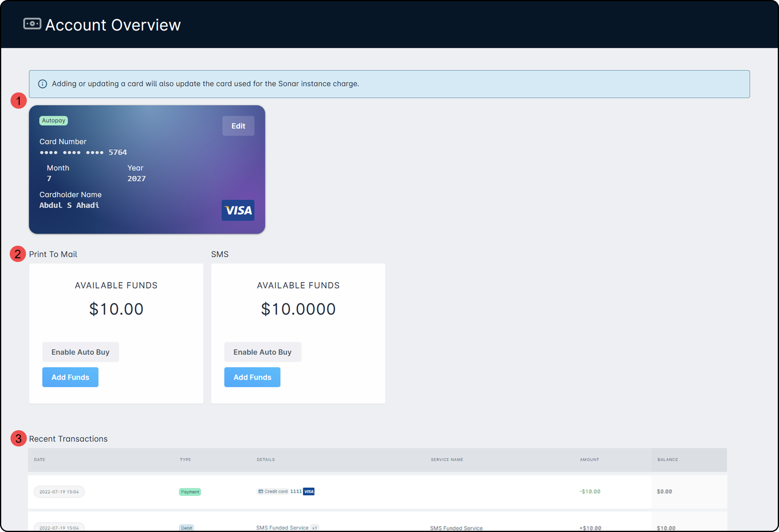Click the Print To Mail section label
Screen dimensions: 779x532
click(x=53, y=254)
